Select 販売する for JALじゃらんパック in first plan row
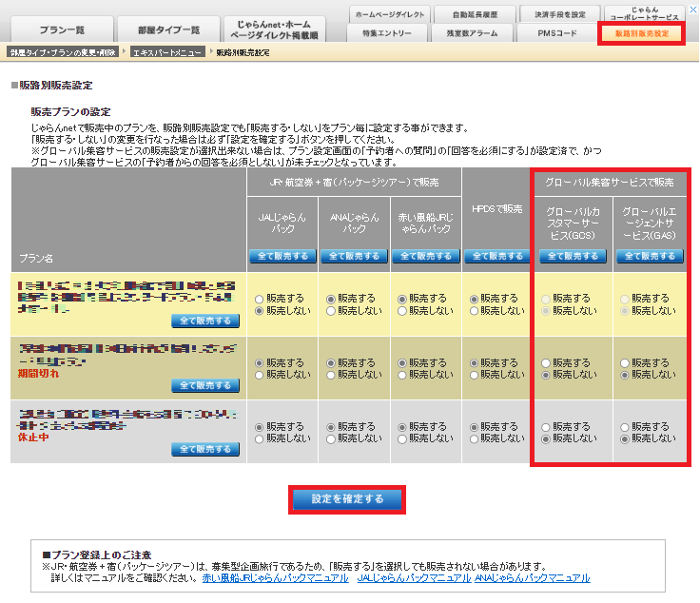The image size is (700, 603). (x=260, y=299)
